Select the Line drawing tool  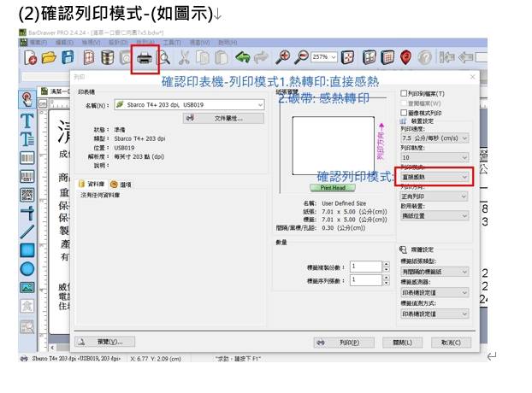27,231
